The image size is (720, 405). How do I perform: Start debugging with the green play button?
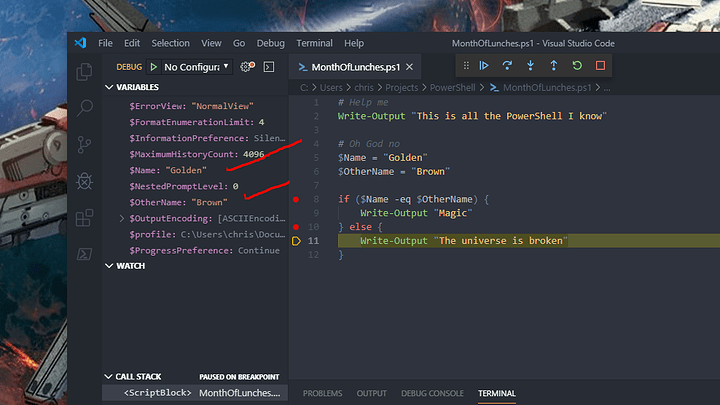click(154, 67)
